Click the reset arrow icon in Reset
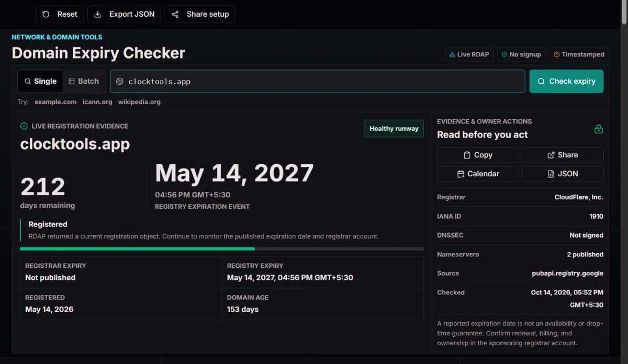The width and height of the screenshot is (628, 364). click(x=46, y=14)
